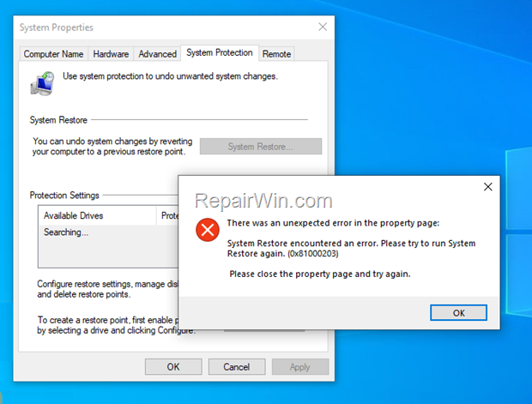Switch to the Remote tab
This screenshot has width=532, height=404.
point(276,54)
